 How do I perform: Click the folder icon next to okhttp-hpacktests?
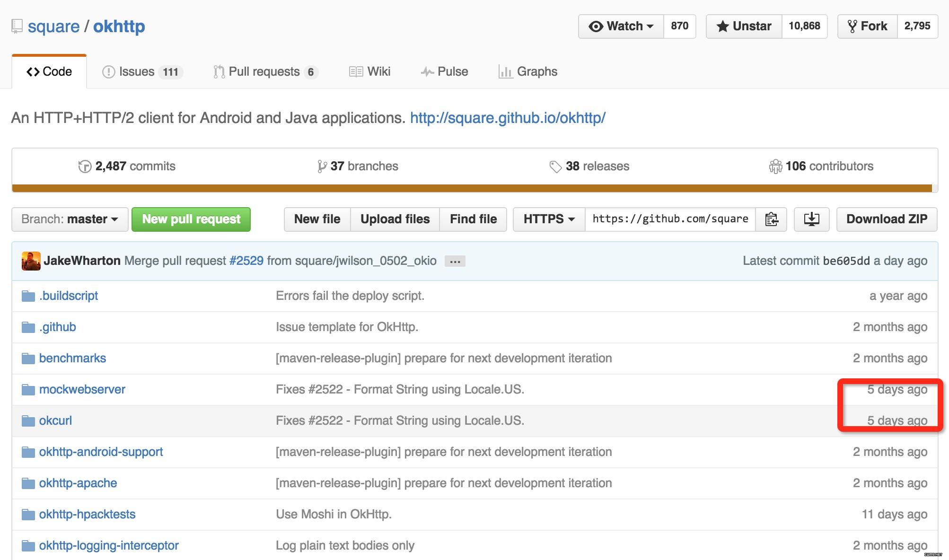28,515
